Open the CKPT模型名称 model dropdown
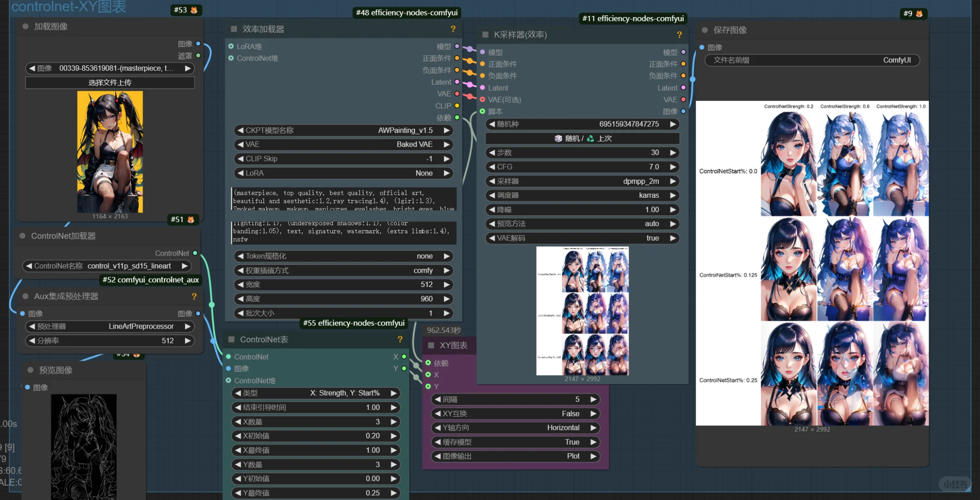This screenshot has height=500, width=980. (343, 131)
